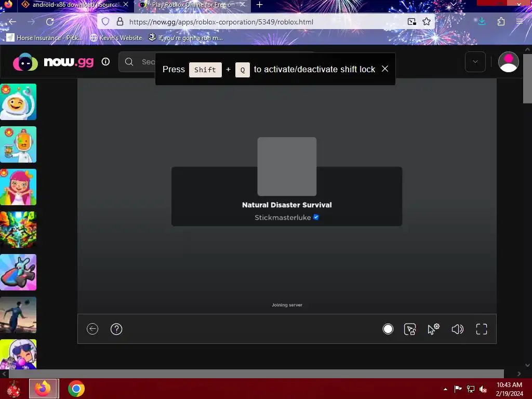The width and height of the screenshot is (532, 399).
Task: Open the cursor lock control icon
Action: [410, 329]
